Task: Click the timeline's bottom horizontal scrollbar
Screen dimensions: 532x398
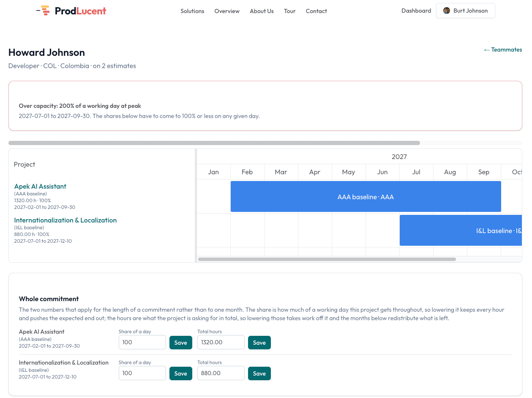Action: click(327, 259)
